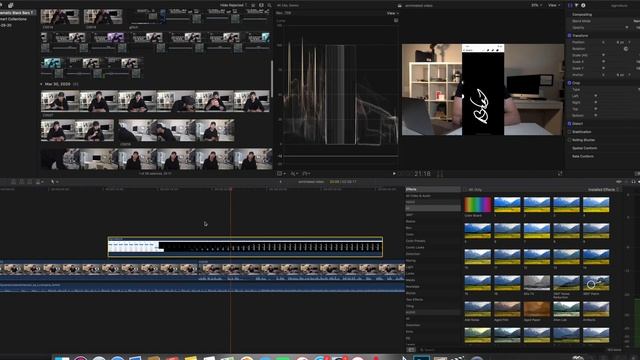Click the viewer full-screen playback icon
Screen dimensions: 640x360
[x=560, y=173]
